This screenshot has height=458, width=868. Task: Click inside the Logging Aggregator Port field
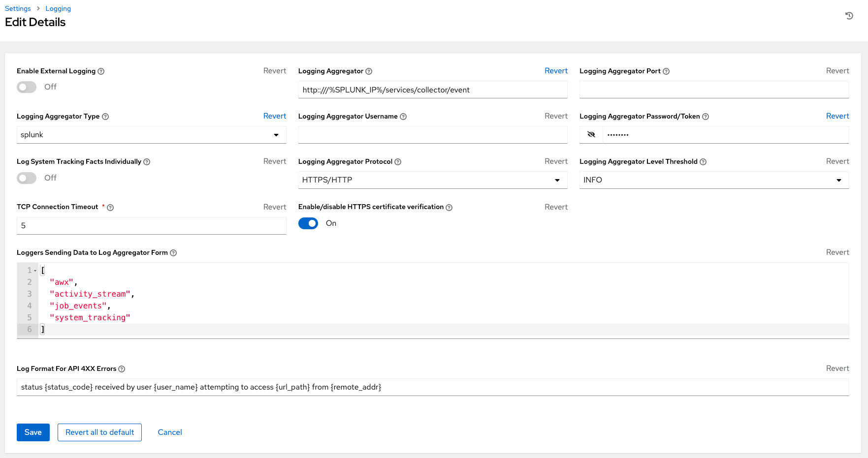(x=714, y=90)
